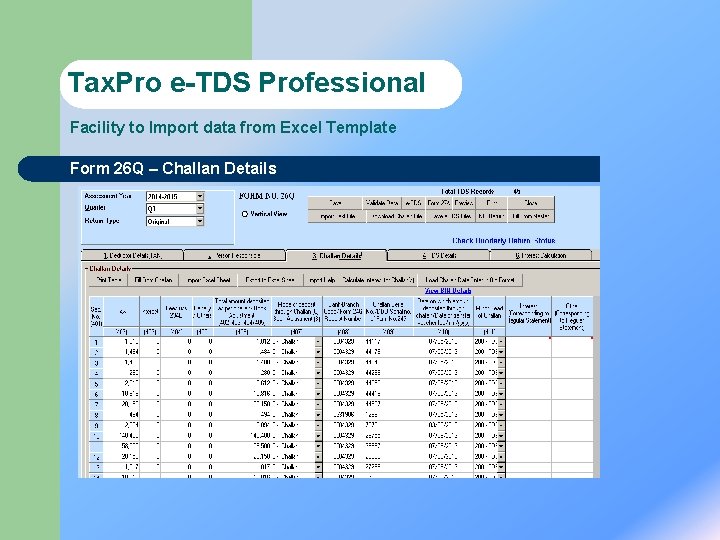Expand minor head dropdown in row 6
The width and height of the screenshot is (720, 540).
pos(501,394)
